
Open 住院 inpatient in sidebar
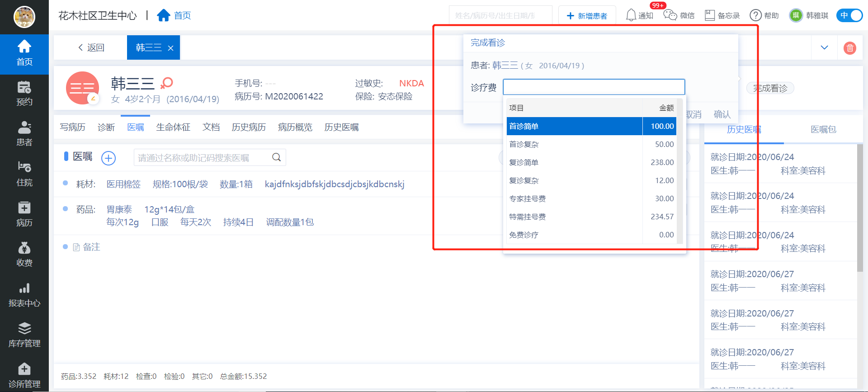[x=24, y=175]
